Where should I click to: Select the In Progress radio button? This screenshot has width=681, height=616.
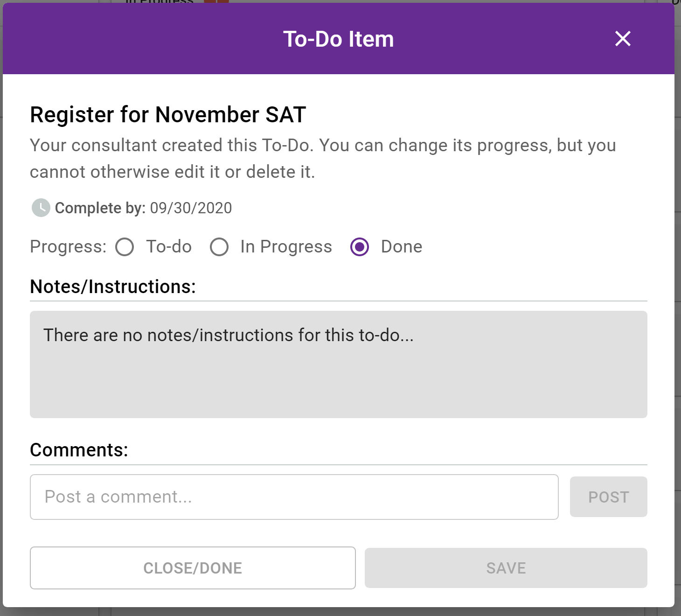219,247
